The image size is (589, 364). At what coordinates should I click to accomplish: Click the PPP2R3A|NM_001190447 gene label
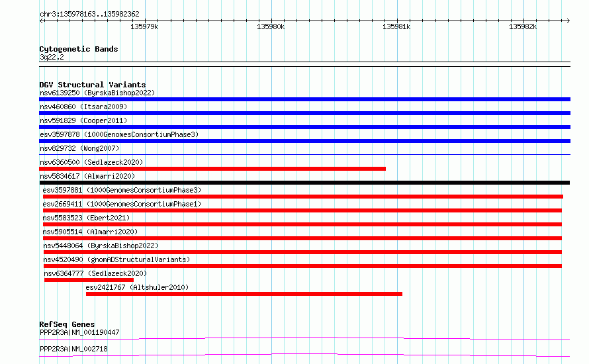tap(79, 332)
